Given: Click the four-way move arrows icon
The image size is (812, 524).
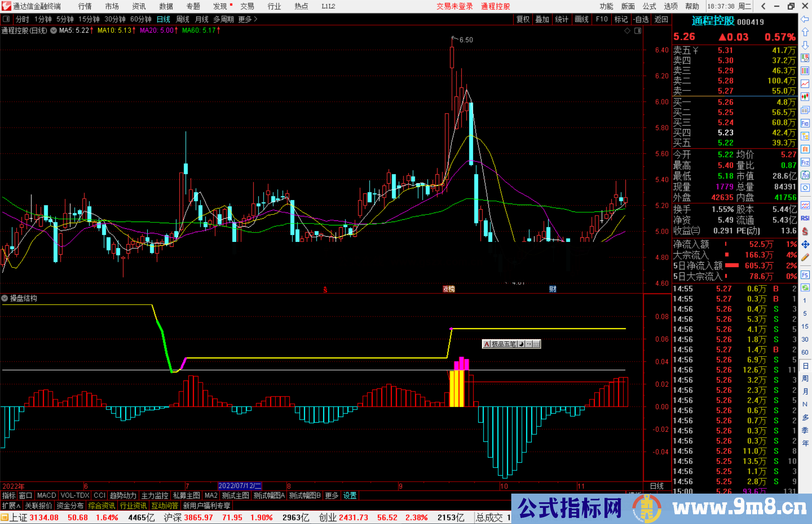Looking at the screenshot, I should click(x=805, y=245).
